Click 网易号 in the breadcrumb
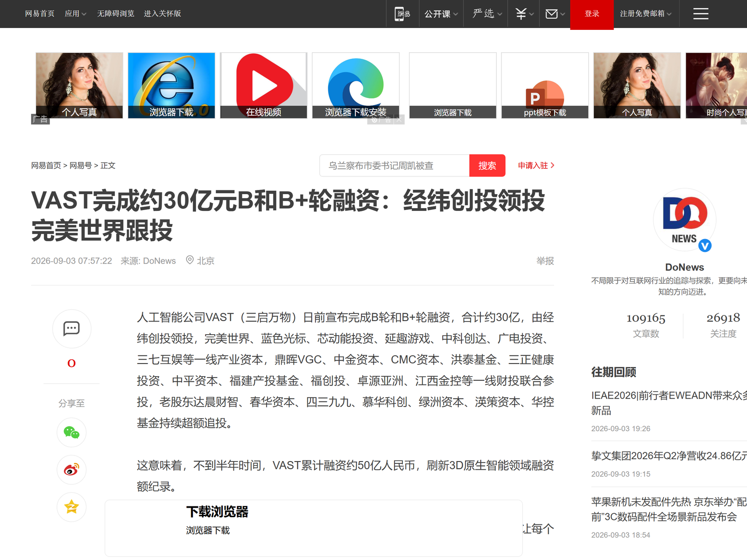This screenshot has width=747, height=560. coord(81,166)
